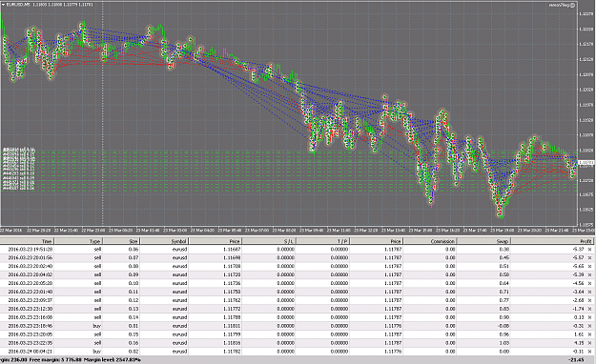The height and width of the screenshot is (364, 596).
Task: Click the current price label on chart axis
Action: coord(586,163)
